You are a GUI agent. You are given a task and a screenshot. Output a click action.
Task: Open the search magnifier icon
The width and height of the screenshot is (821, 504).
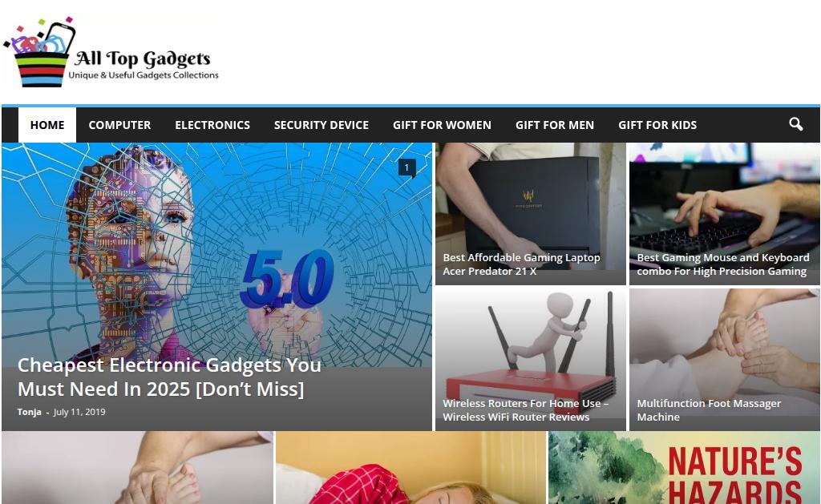796,124
